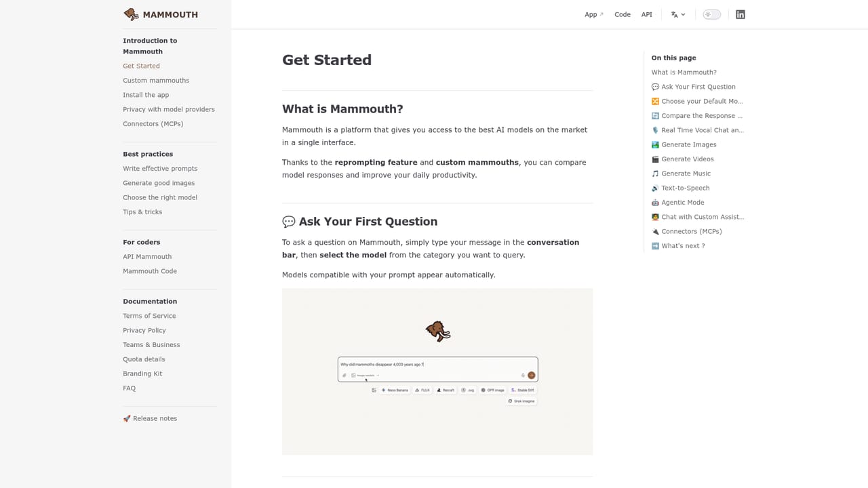This screenshot has height=488, width=868.
Task: Jump to Compare the Response section
Action: pos(697,115)
